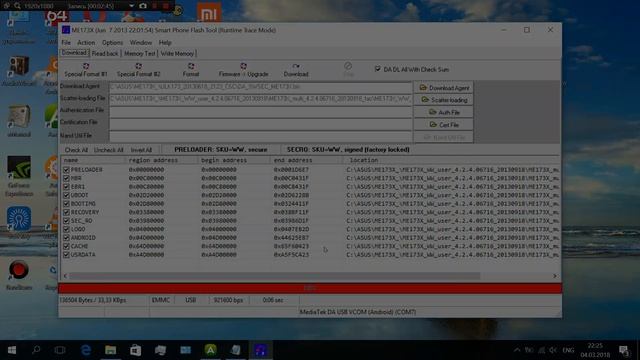Open taskbar search
The width and height of the screenshot is (640, 360).
point(36,350)
